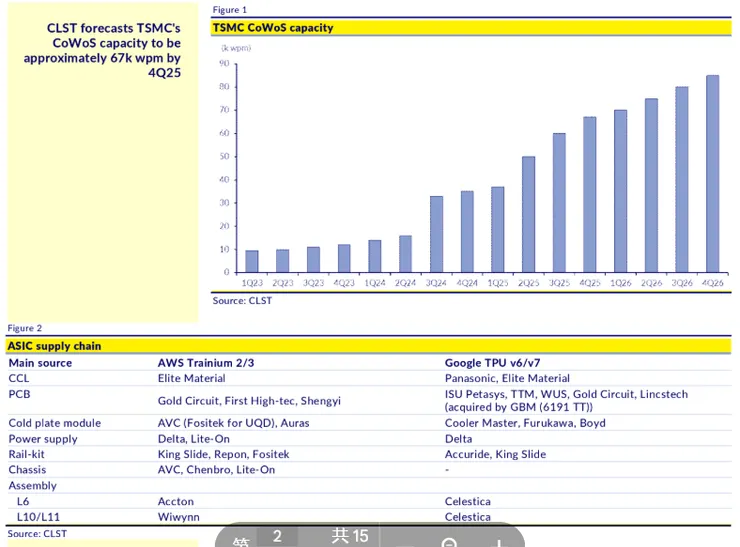Click the 'Delta' cell in the Google column
740x547 pixels.
[459, 439]
